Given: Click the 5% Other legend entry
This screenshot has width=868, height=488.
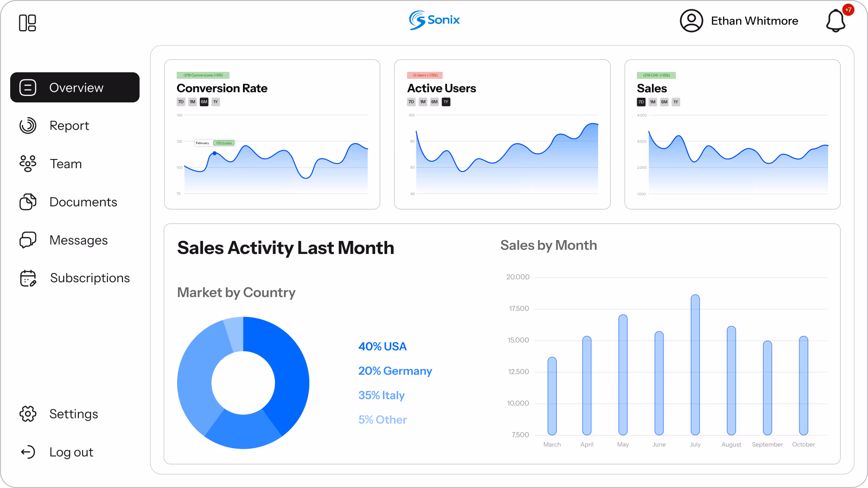Looking at the screenshot, I should point(383,420).
